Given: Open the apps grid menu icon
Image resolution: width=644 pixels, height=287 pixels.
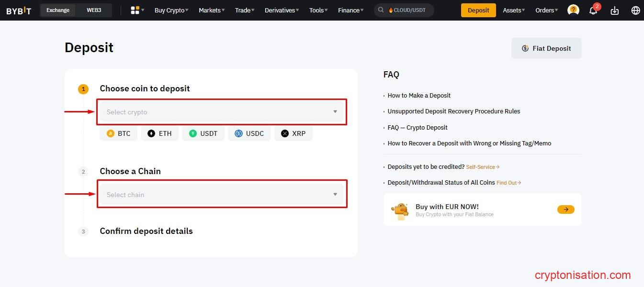Looking at the screenshot, I should 136,10.
